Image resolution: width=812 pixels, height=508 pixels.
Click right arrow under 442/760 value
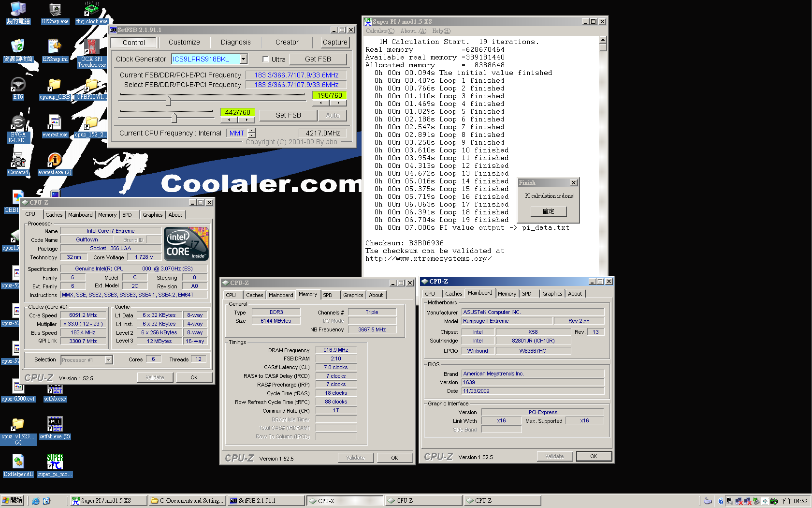(246, 120)
